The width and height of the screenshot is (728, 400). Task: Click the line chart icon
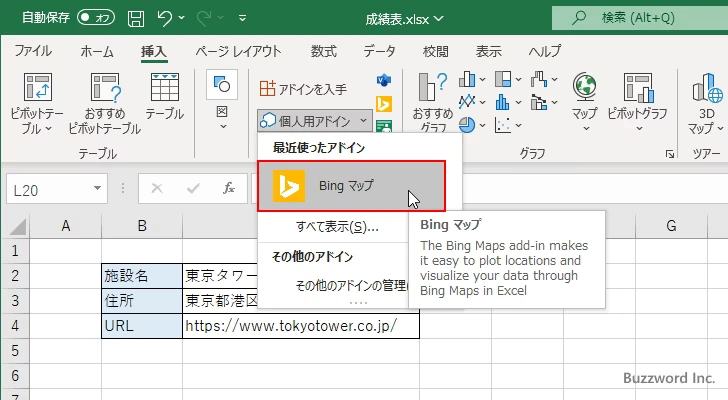(467, 102)
